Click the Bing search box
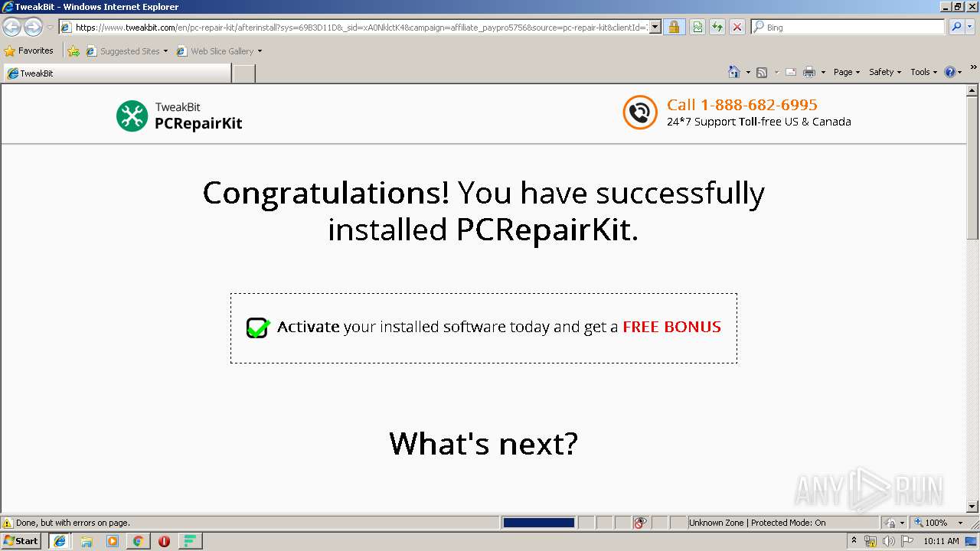Image resolution: width=980 pixels, height=551 pixels. coord(848,27)
